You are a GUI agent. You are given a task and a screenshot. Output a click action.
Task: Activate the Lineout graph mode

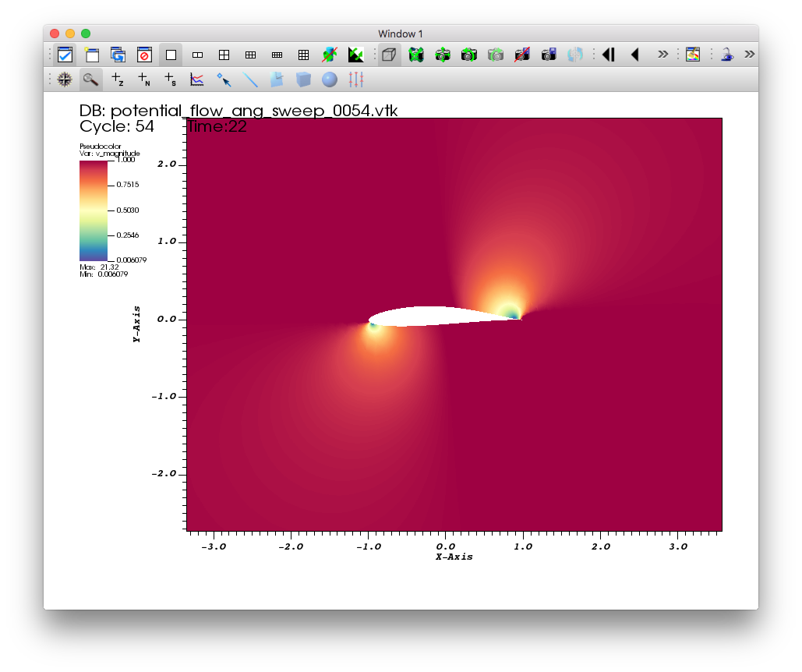click(197, 80)
